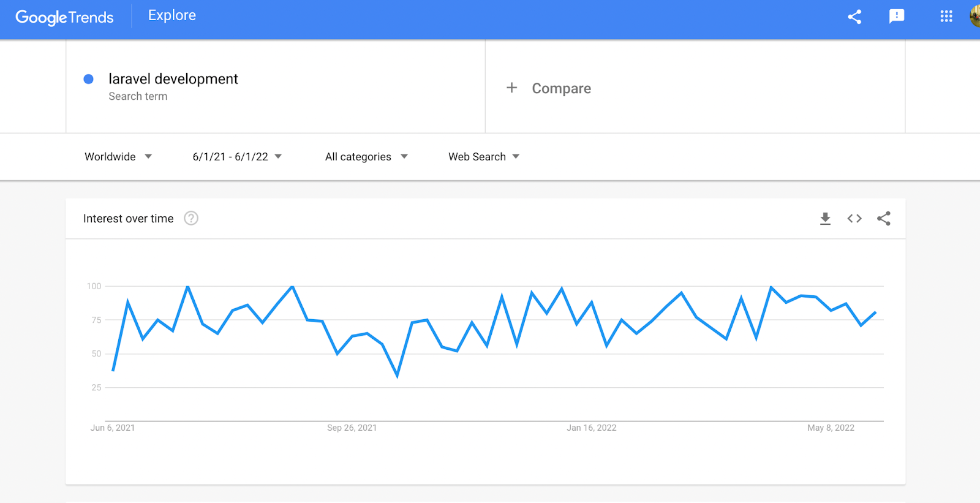Click the help icon next to Interest over time
980x503 pixels.
(190, 218)
